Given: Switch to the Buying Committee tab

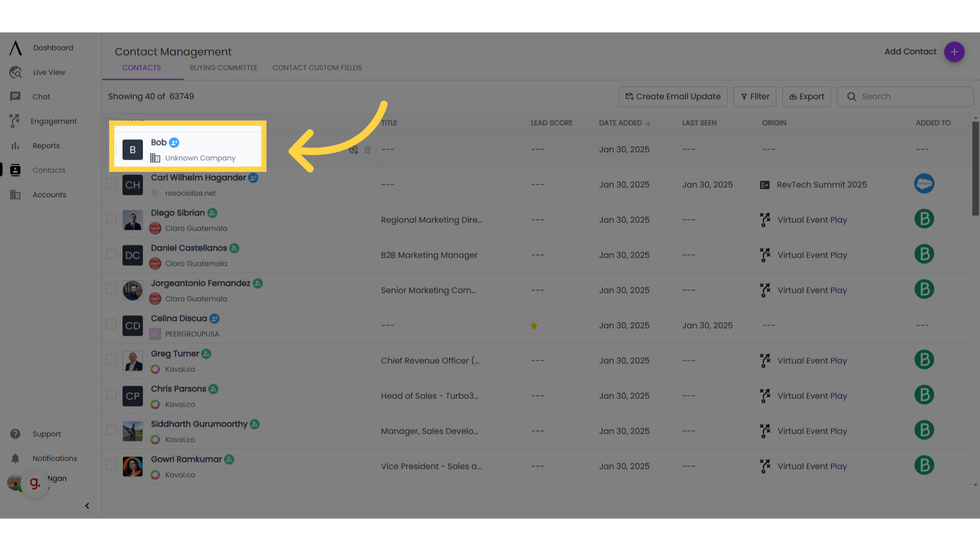Looking at the screenshot, I should click(224, 67).
